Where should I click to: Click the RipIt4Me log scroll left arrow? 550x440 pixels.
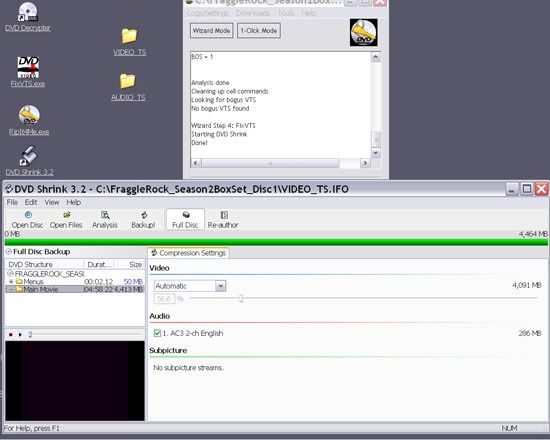point(196,163)
